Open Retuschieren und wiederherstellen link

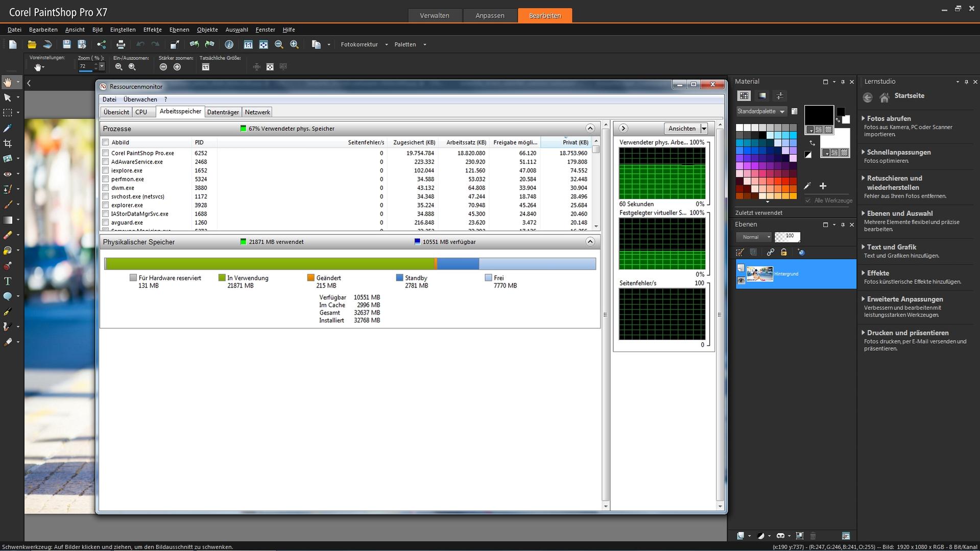(x=894, y=183)
